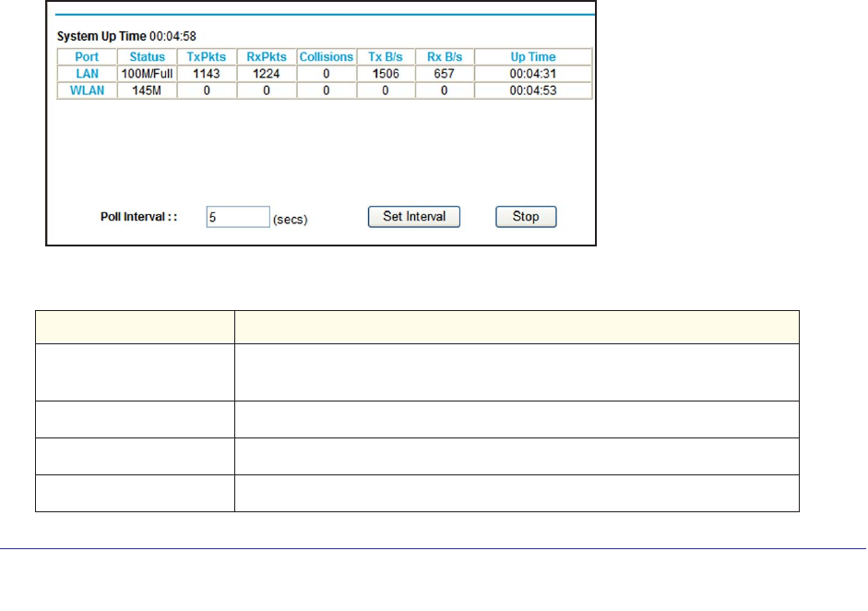Select the LAN port row label

[87, 74]
